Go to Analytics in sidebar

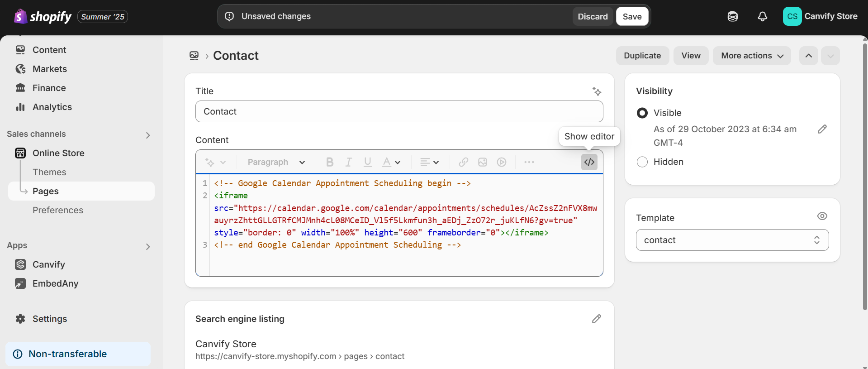(52, 107)
